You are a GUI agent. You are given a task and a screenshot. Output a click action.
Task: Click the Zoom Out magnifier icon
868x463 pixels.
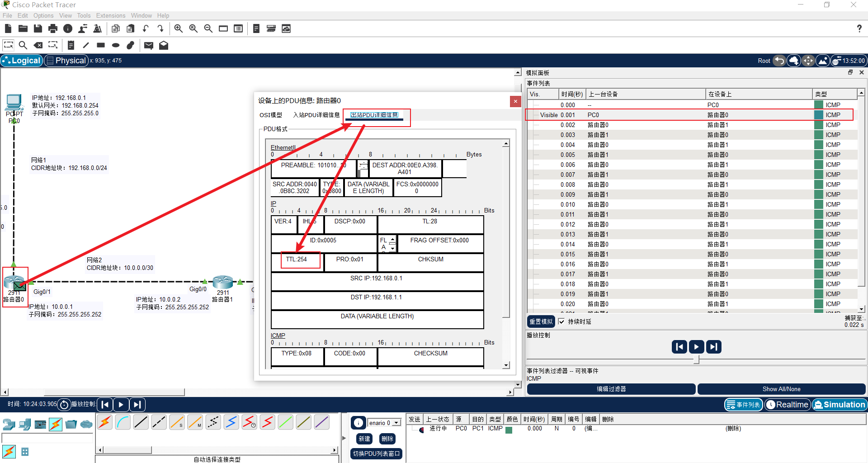click(208, 28)
